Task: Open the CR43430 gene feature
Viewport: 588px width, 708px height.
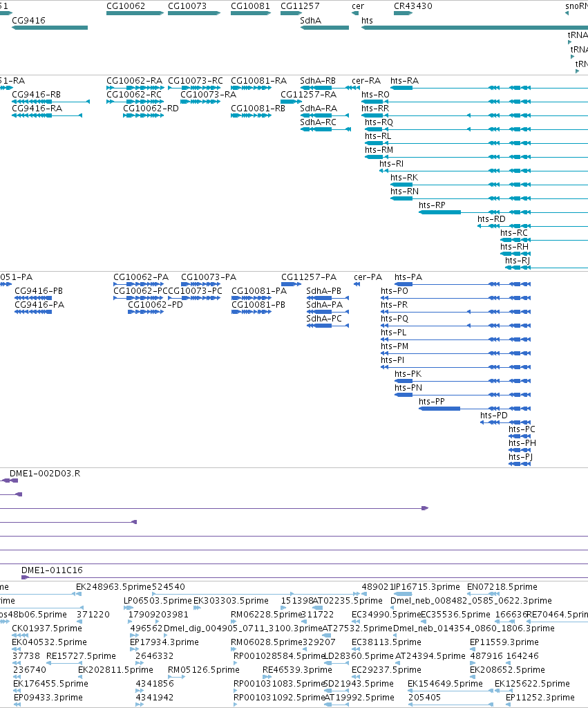Action: (403, 13)
